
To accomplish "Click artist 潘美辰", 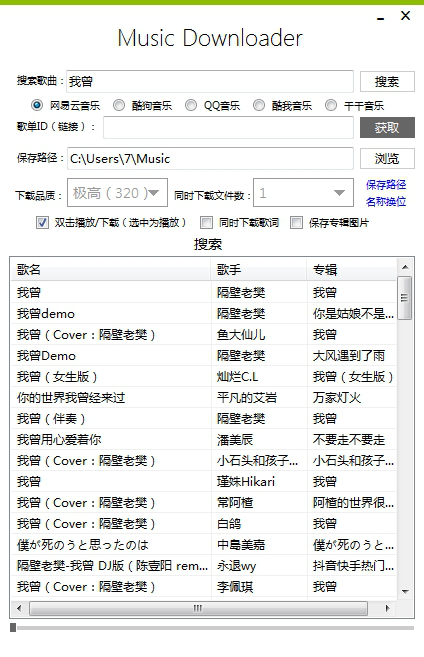I will [235, 439].
